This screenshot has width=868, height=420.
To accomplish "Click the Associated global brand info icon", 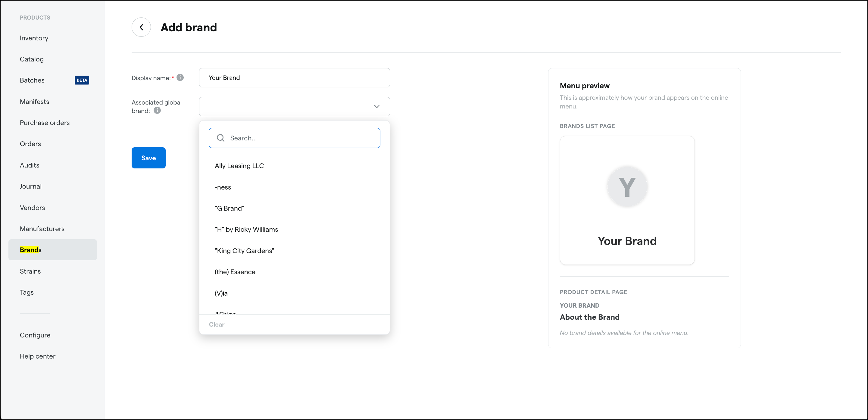I will coord(157,111).
